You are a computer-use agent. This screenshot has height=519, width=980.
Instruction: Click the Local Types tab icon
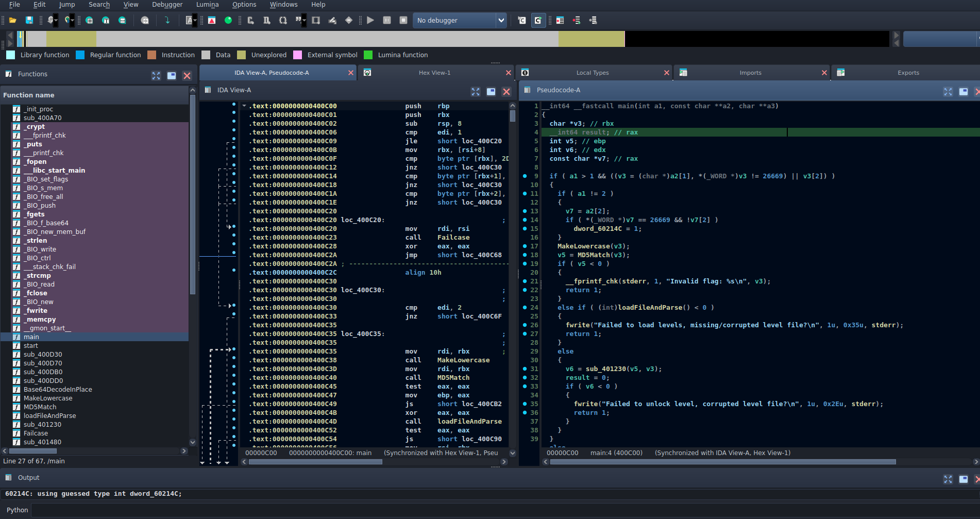525,73
